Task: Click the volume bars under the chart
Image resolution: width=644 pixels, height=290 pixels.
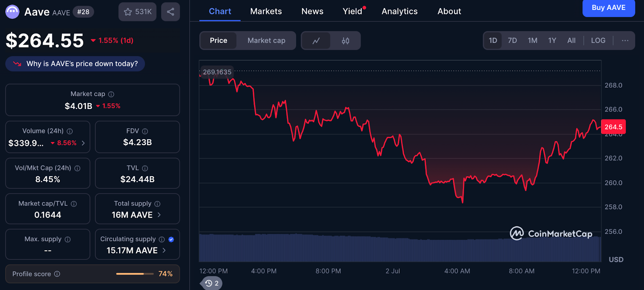Action: (400, 248)
